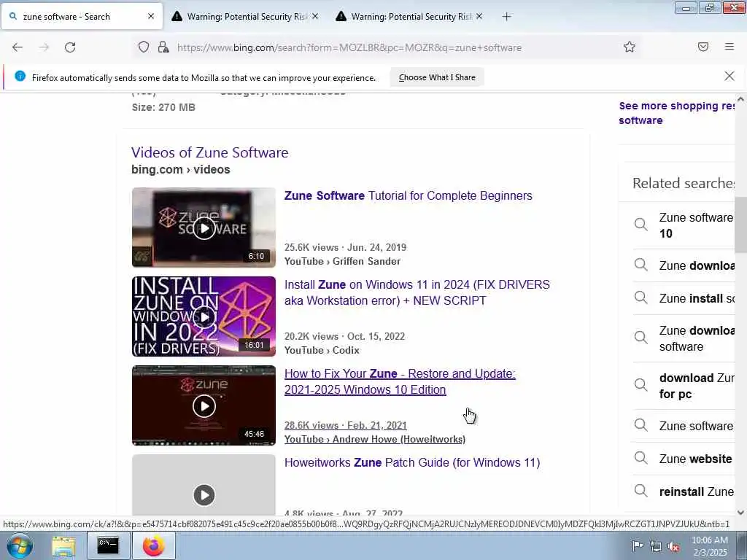Open the network tray icon

tap(656, 546)
